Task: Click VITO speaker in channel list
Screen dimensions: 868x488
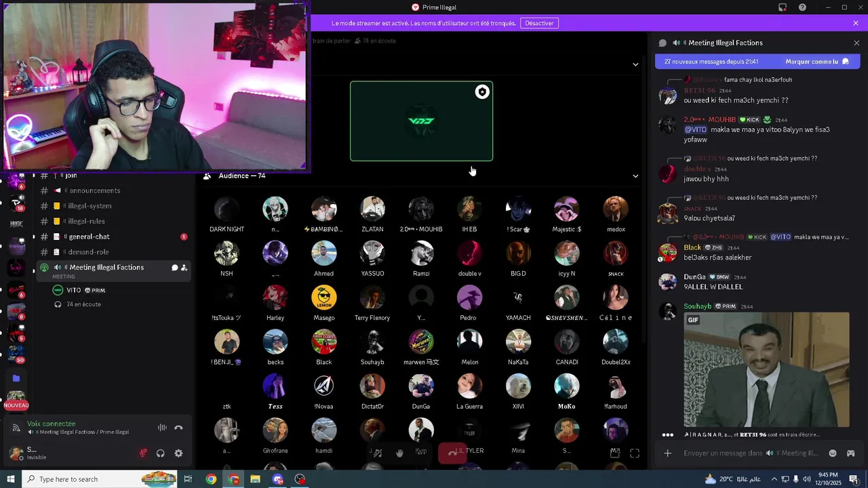Action: click(79, 290)
